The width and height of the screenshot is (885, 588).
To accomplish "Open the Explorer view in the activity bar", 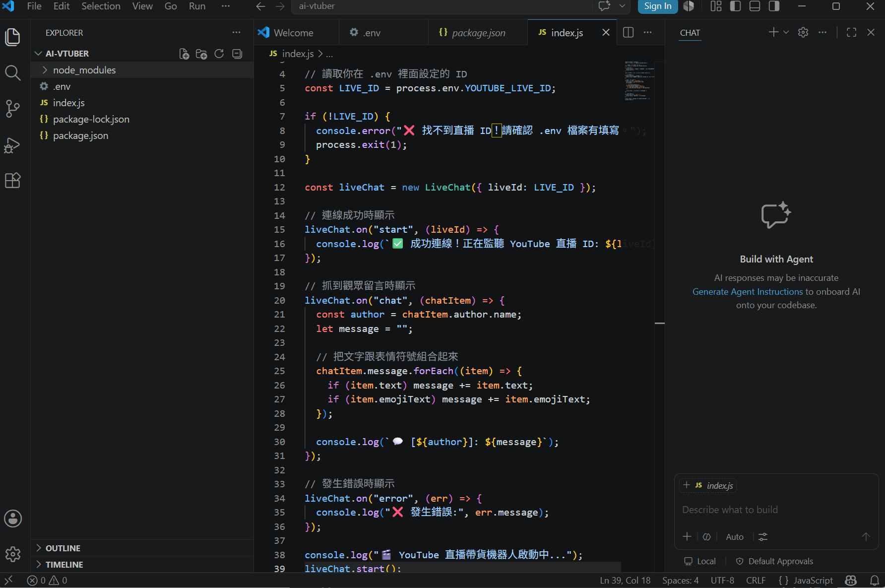I will click(12, 37).
